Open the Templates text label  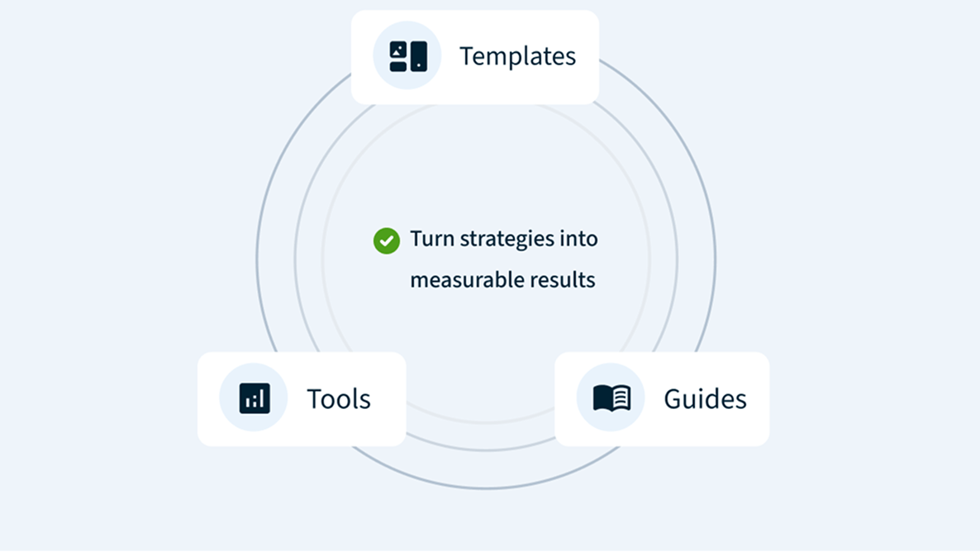(517, 56)
